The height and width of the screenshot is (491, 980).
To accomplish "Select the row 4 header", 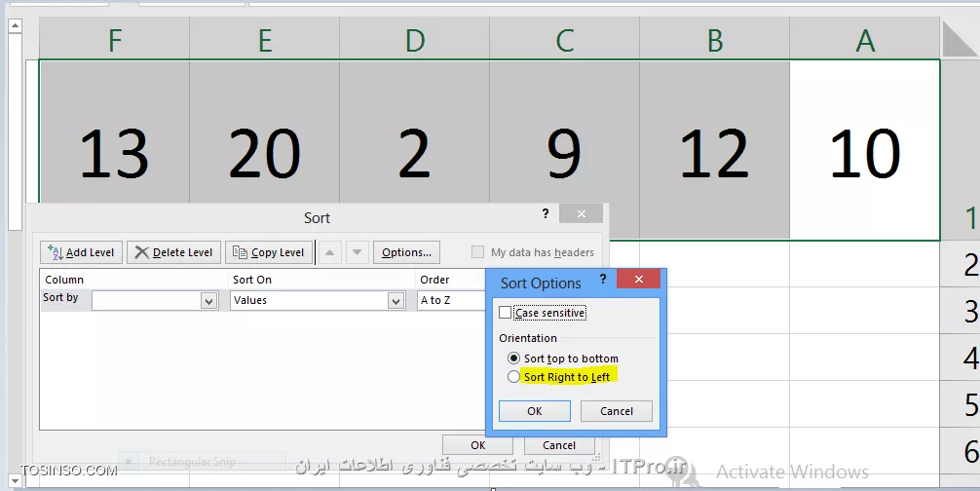I will [961, 358].
